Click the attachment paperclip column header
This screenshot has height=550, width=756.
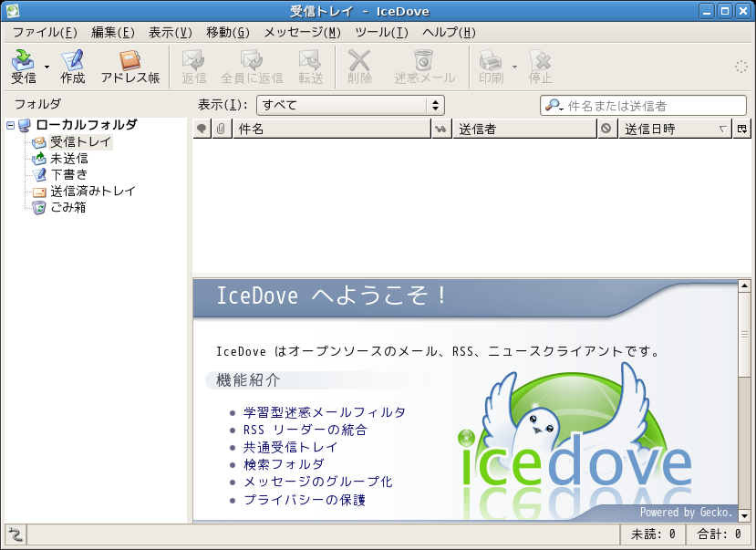(x=221, y=129)
